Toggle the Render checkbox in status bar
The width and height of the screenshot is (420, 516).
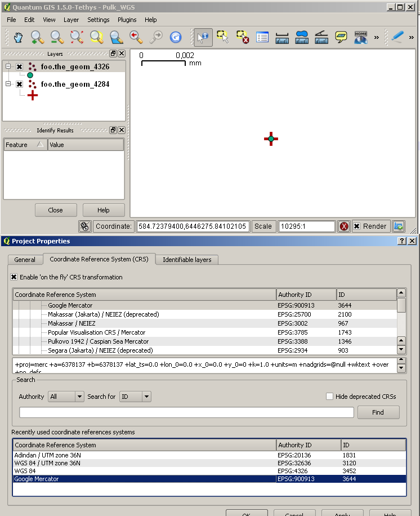tap(356, 226)
